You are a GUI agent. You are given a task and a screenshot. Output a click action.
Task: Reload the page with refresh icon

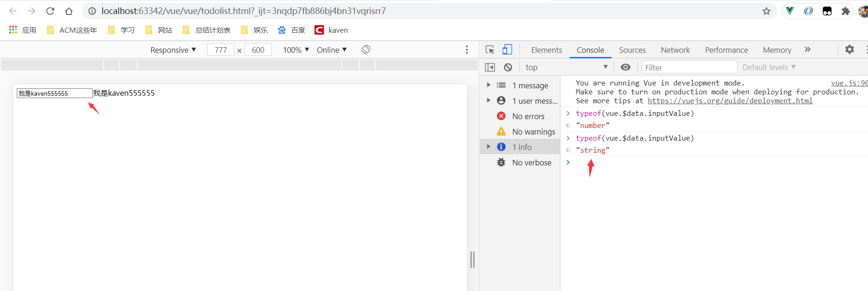[x=50, y=11]
